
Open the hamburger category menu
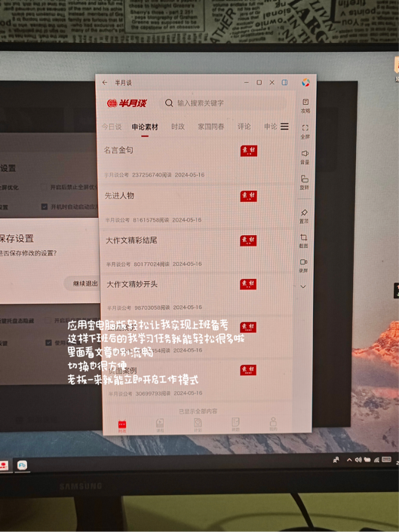tap(284, 127)
